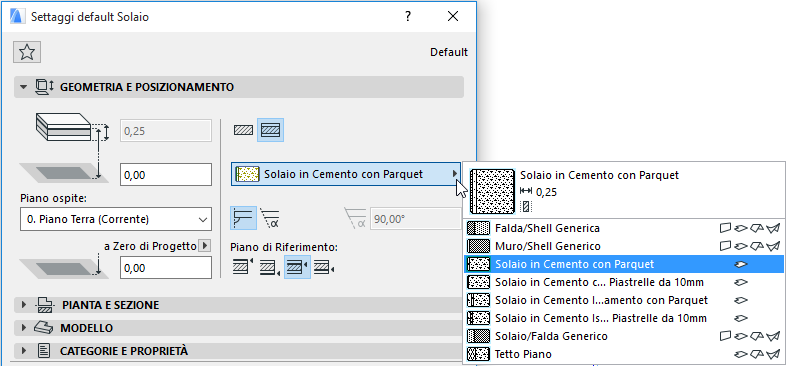The image size is (787, 366).
Task: Click the Geometria e Posizionamento header icon
Action: pos(44,87)
